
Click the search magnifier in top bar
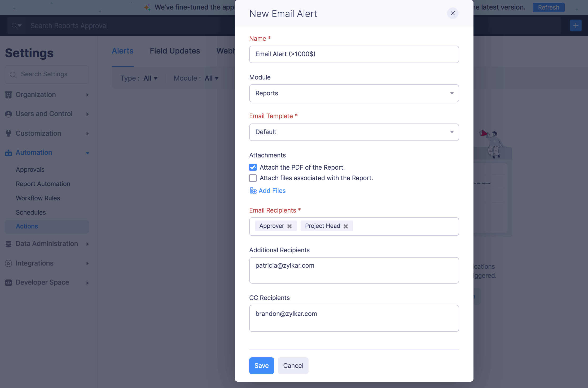coord(15,25)
